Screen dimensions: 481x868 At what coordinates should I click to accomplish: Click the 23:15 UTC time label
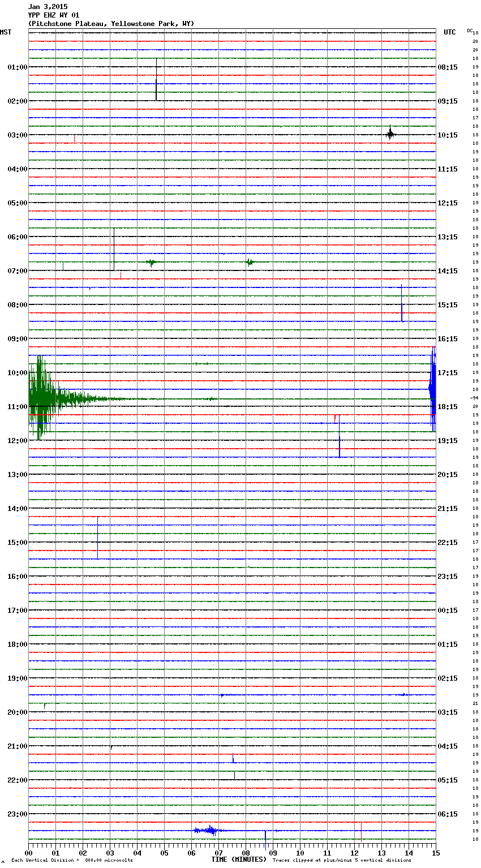point(448,577)
